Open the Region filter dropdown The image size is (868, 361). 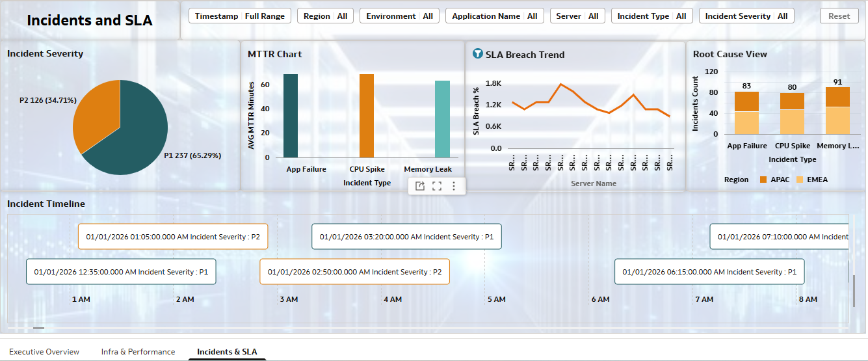tap(325, 16)
